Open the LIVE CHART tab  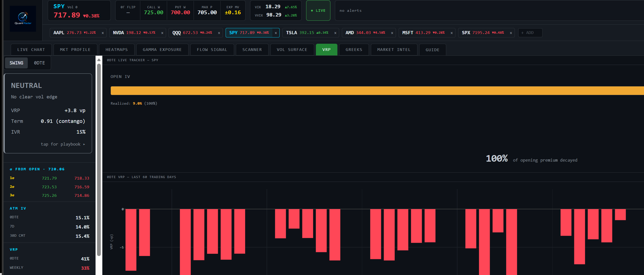(31, 50)
